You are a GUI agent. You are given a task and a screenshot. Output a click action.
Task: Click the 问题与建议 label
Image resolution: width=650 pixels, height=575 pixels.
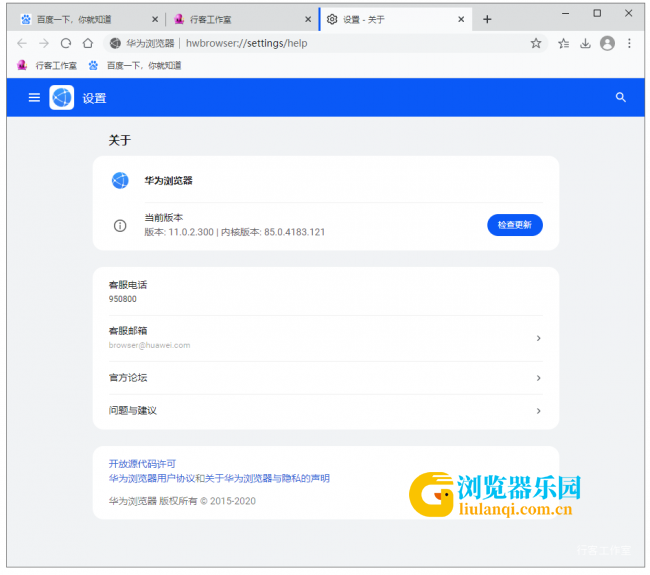point(133,411)
